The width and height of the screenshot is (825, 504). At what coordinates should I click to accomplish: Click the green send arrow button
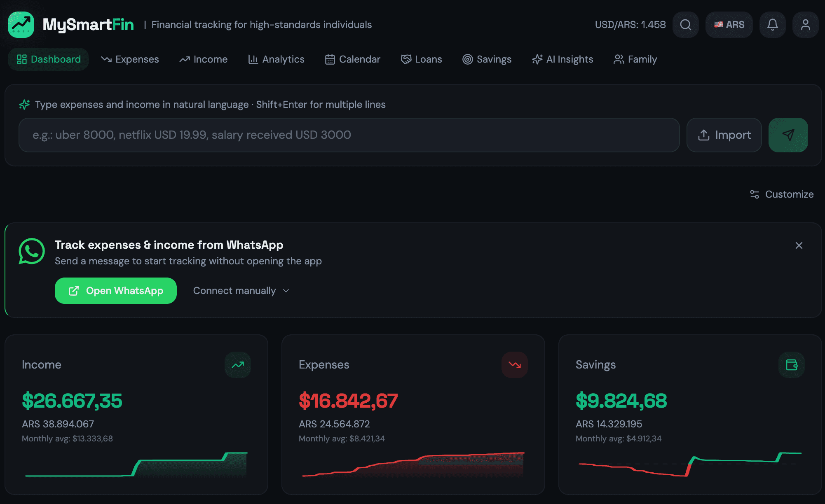click(788, 135)
